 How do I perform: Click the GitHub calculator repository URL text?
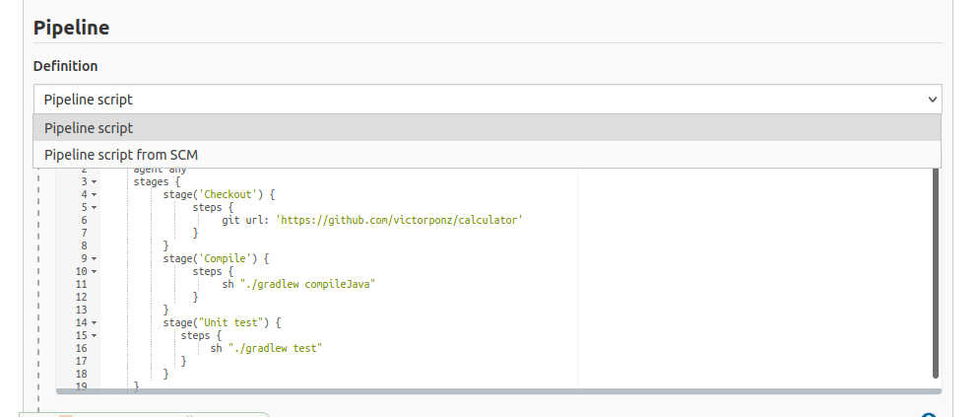pyautogui.click(x=397, y=221)
